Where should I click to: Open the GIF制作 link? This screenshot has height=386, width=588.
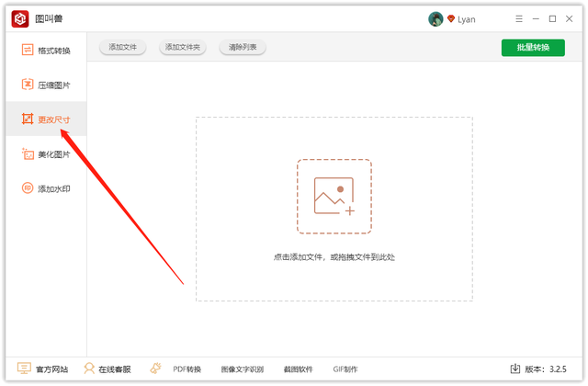point(345,369)
